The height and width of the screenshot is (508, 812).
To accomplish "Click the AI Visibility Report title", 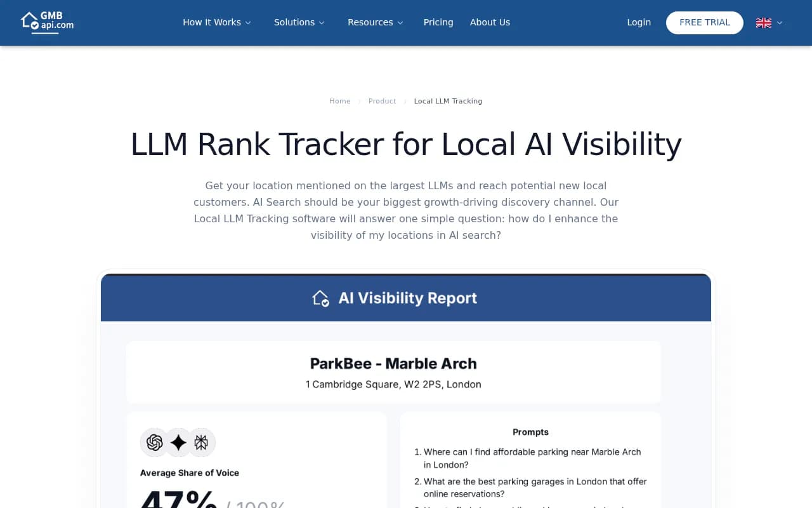I will (408, 298).
